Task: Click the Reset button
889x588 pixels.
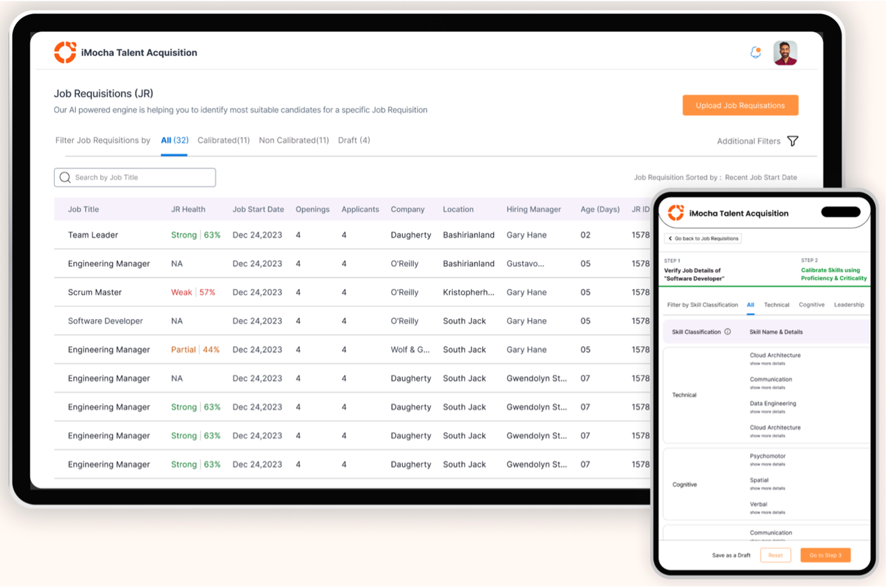Action: coord(775,555)
